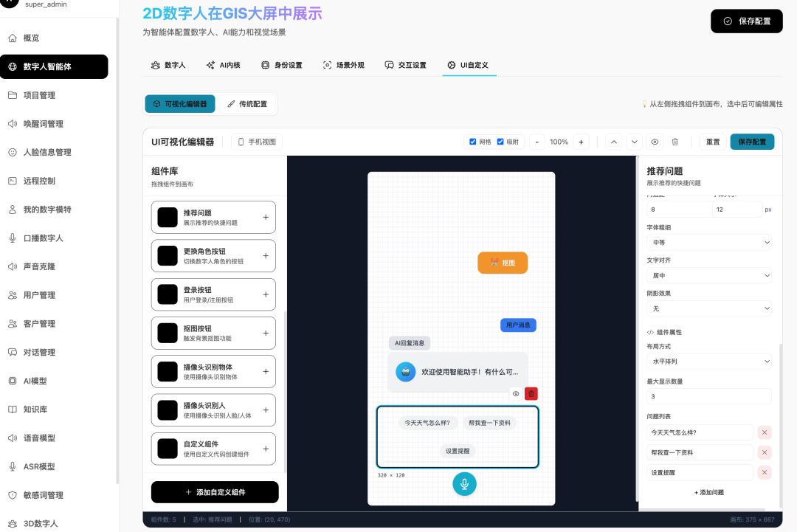Toggle visibility with the toolbar eye icon

(655, 142)
